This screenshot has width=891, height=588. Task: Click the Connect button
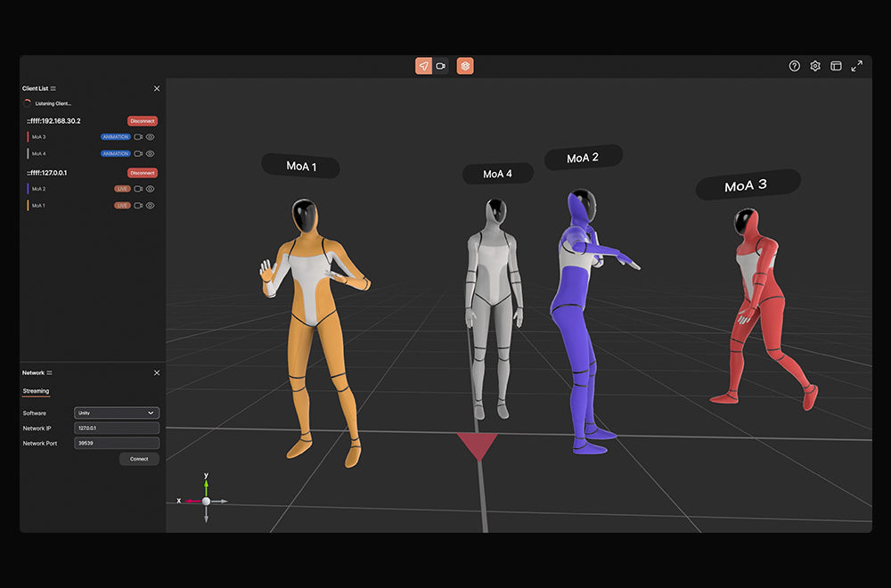tap(139, 459)
